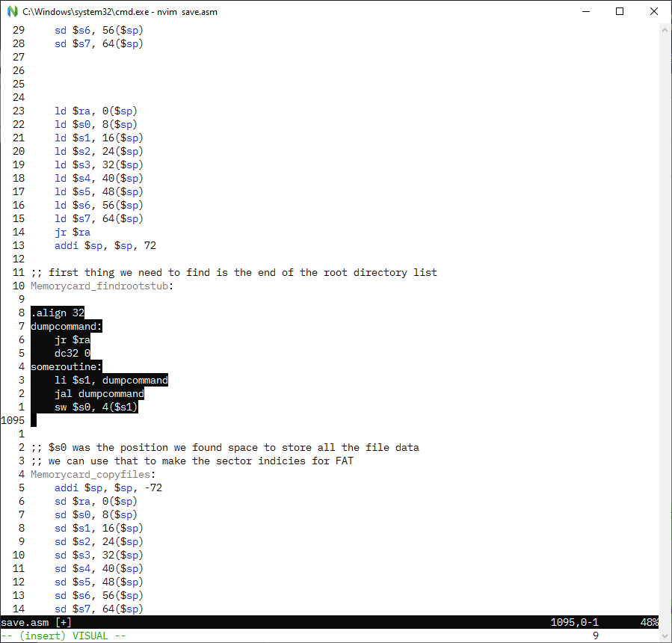
Task: Click the selected 'dumpcommand:' label
Action: (66, 326)
